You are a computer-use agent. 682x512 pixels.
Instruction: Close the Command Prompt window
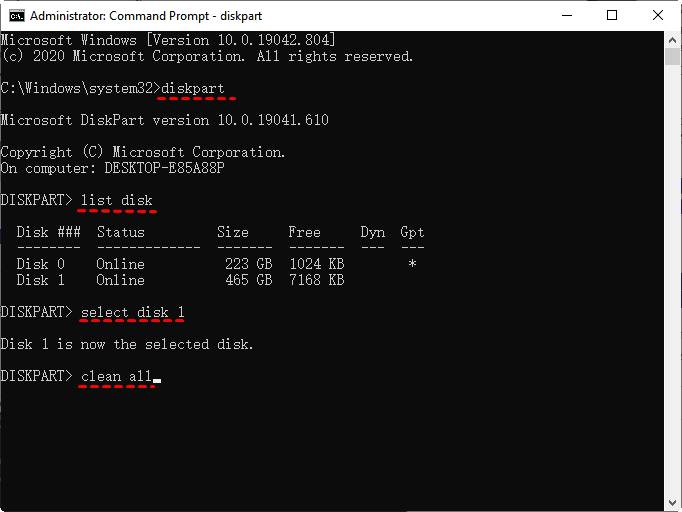[x=658, y=15]
